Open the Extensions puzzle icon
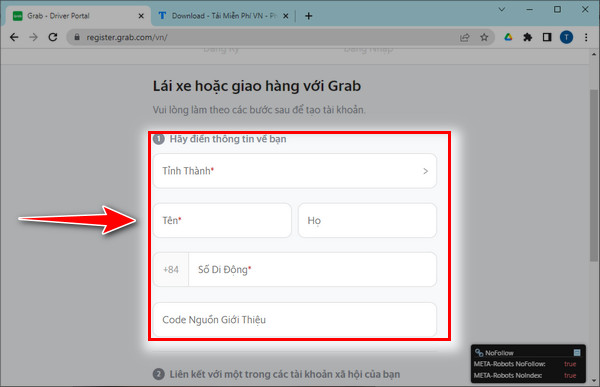The image size is (600, 387). click(528, 37)
